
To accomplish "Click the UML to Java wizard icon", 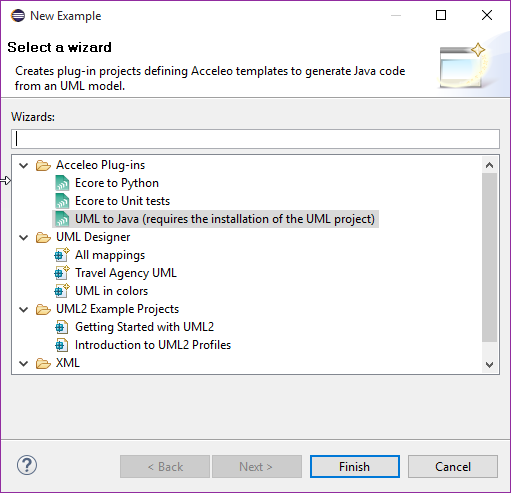I will 62,219.
